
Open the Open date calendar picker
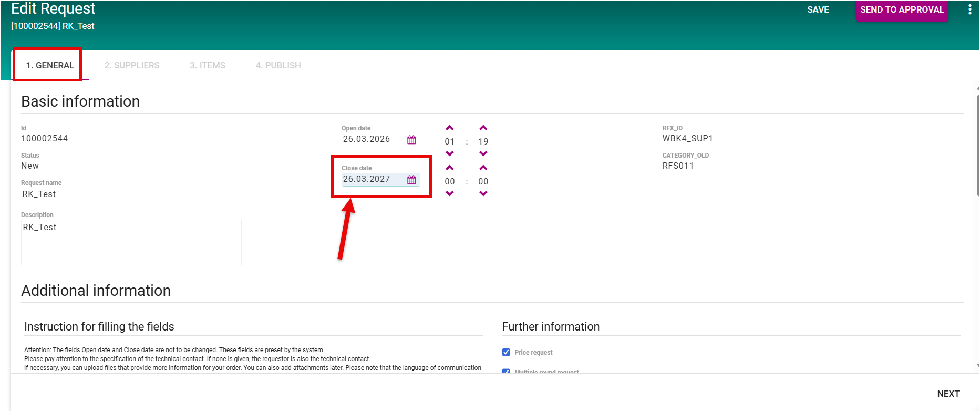point(411,140)
